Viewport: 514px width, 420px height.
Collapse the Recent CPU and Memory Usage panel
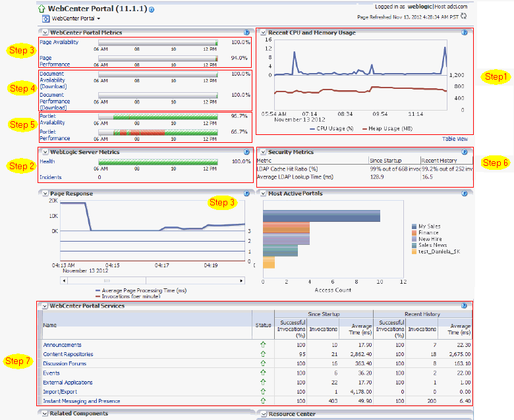tap(263, 32)
